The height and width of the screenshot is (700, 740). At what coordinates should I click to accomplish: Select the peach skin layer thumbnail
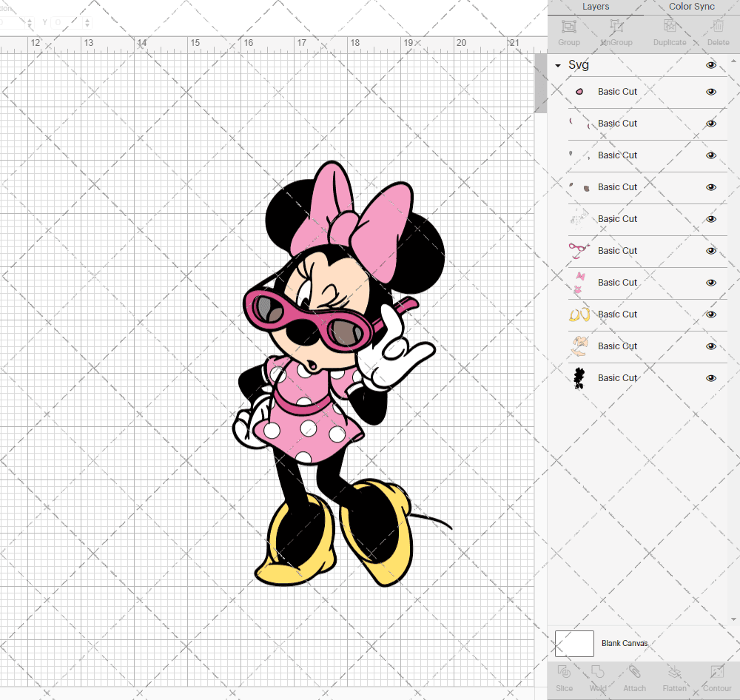(579, 346)
